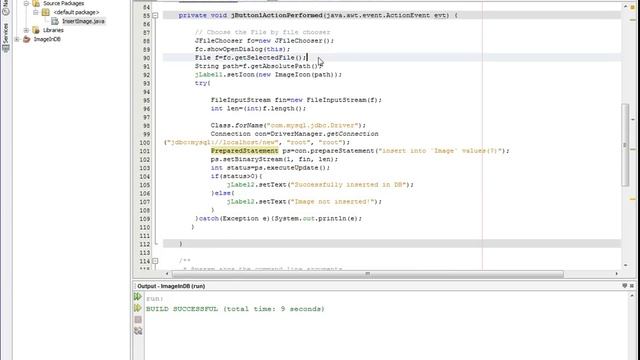The height and width of the screenshot is (360, 640).
Task: Select InsertImage.java in the project tree
Action: tap(83, 21)
